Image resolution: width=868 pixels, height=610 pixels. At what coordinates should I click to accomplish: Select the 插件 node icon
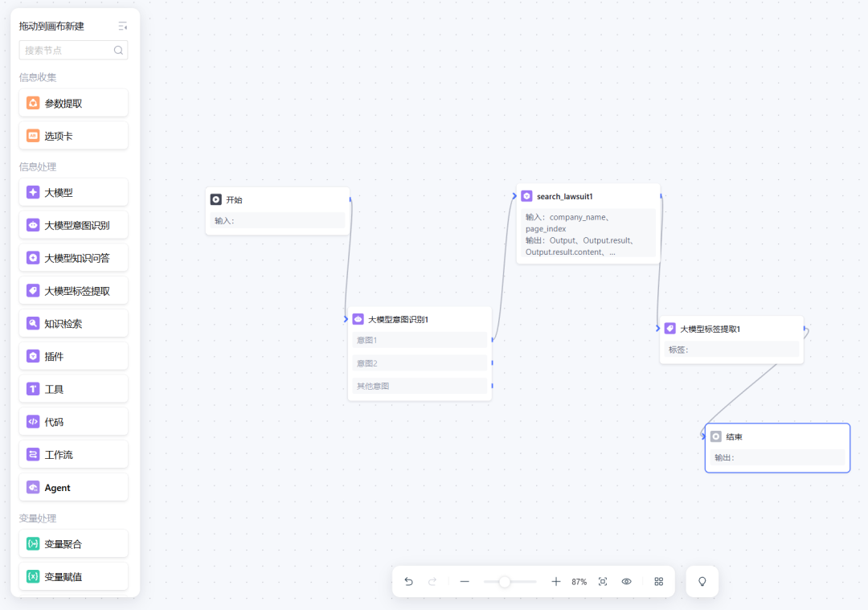pos(32,356)
